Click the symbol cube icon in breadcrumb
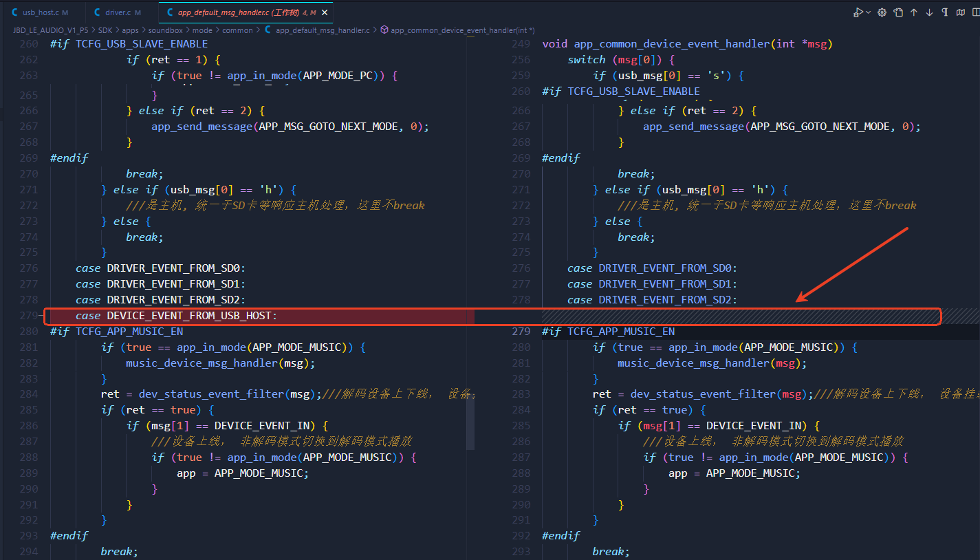980x560 pixels. pos(384,30)
